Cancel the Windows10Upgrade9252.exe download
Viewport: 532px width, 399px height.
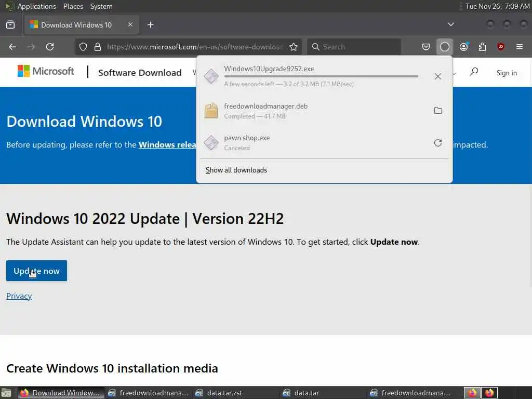pyautogui.click(x=437, y=76)
